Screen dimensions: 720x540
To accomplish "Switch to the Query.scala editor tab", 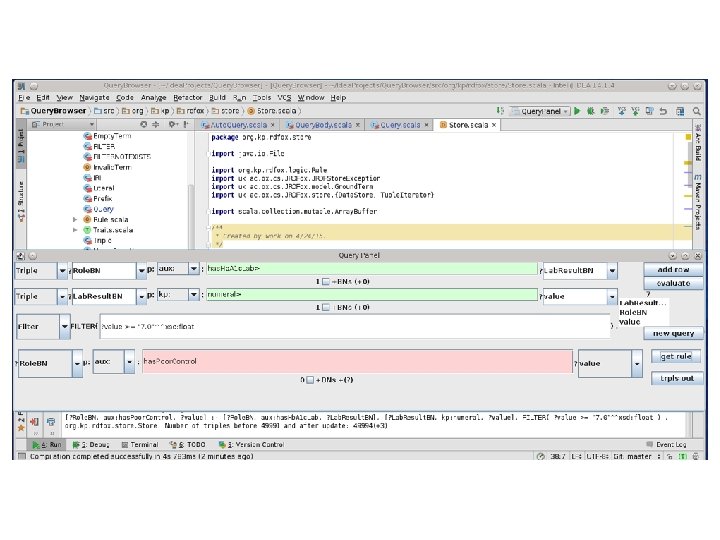I will [399, 125].
